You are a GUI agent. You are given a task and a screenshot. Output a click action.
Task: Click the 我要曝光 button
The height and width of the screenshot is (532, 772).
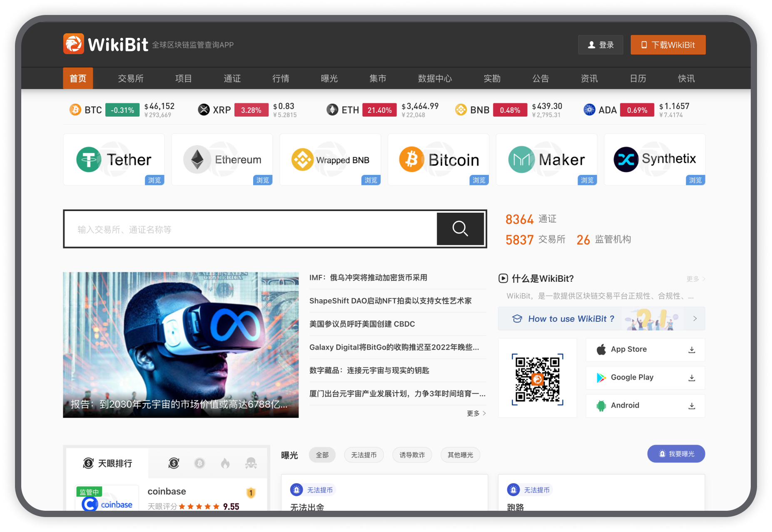pyautogui.click(x=676, y=454)
